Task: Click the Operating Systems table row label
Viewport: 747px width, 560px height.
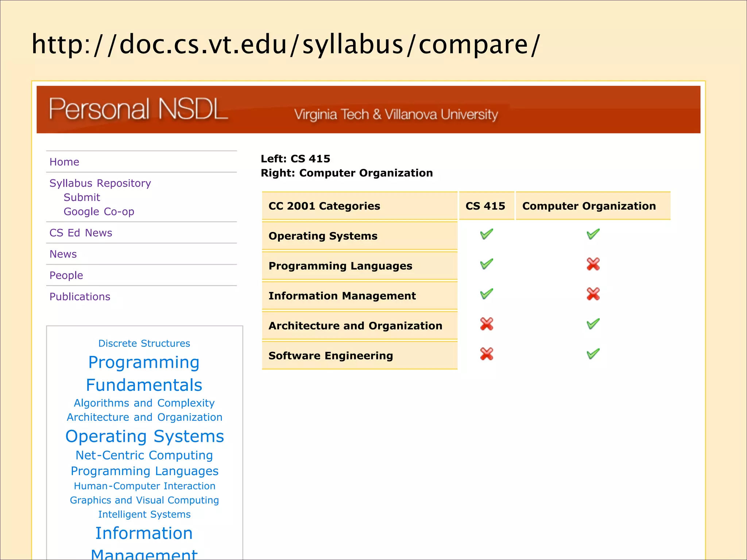Action: pyautogui.click(x=360, y=236)
